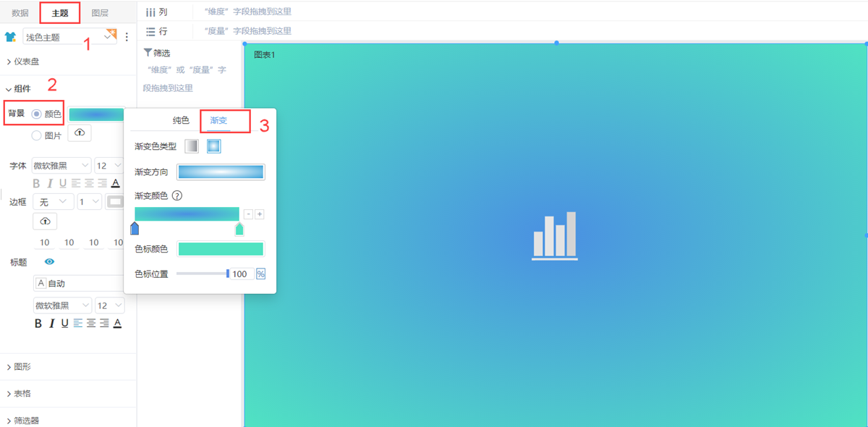
Task: Switch to the 图层 tab
Action: (101, 13)
